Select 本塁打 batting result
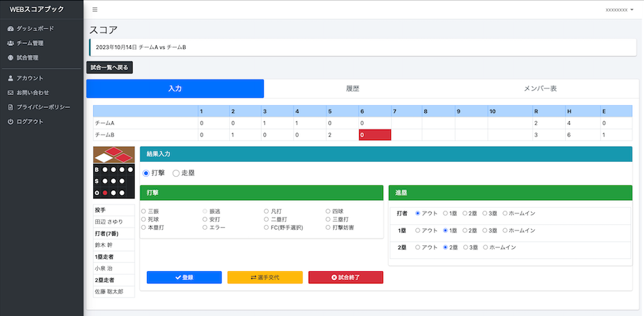 [143, 228]
